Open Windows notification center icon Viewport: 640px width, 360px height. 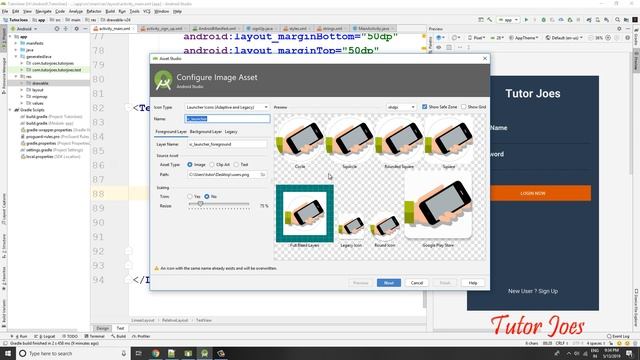click(x=629, y=353)
